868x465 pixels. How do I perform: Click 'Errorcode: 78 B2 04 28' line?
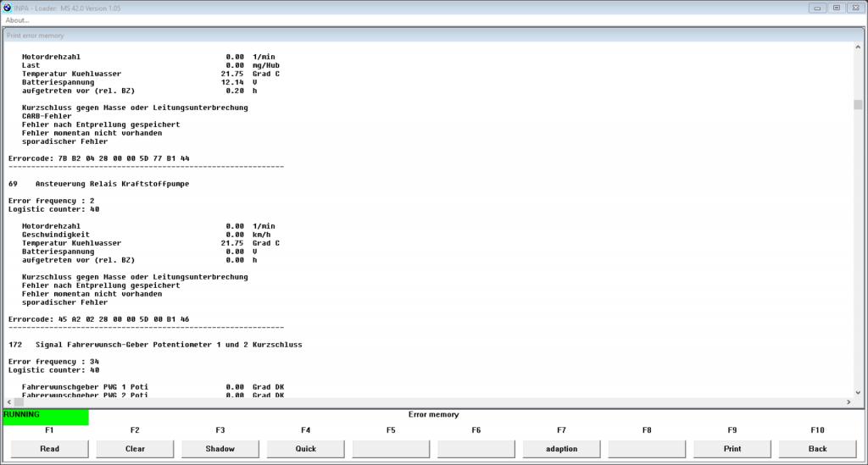coord(98,158)
